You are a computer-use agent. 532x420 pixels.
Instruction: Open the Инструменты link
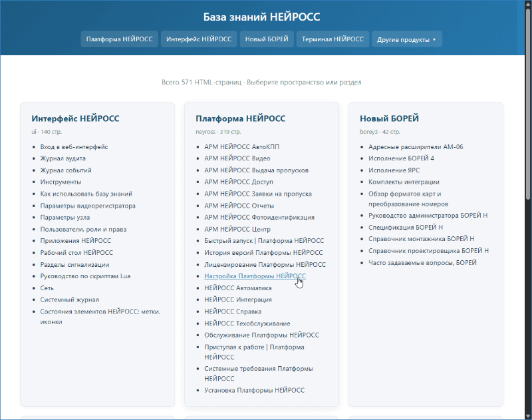click(x=61, y=182)
